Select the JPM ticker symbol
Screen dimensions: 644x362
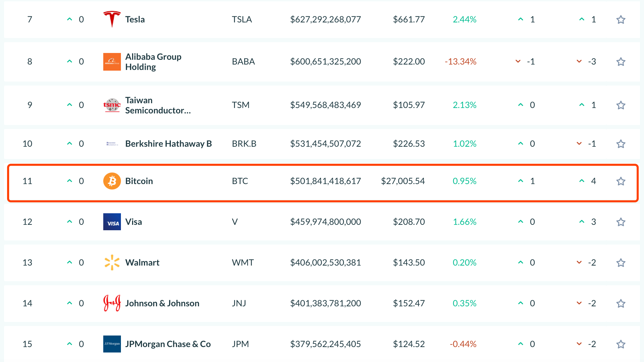[240, 344]
